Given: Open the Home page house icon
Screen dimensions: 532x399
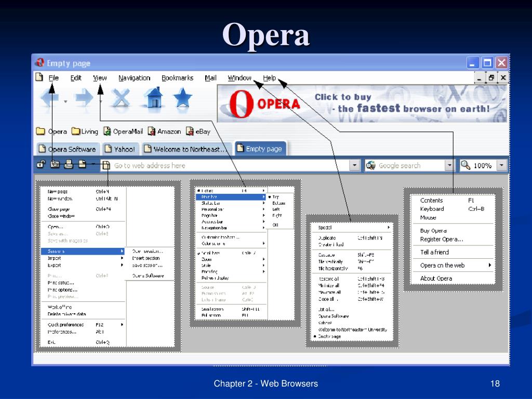Looking at the screenshot, I should (154, 98).
